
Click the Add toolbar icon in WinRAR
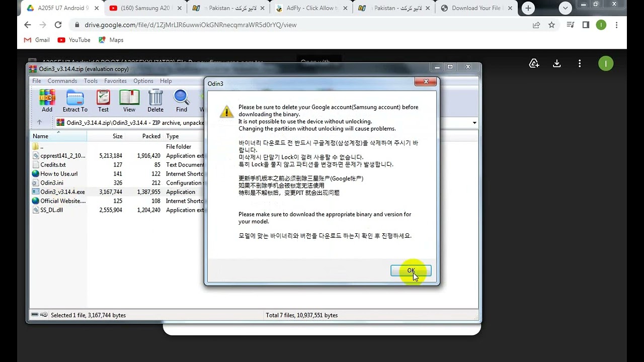[x=47, y=101]
